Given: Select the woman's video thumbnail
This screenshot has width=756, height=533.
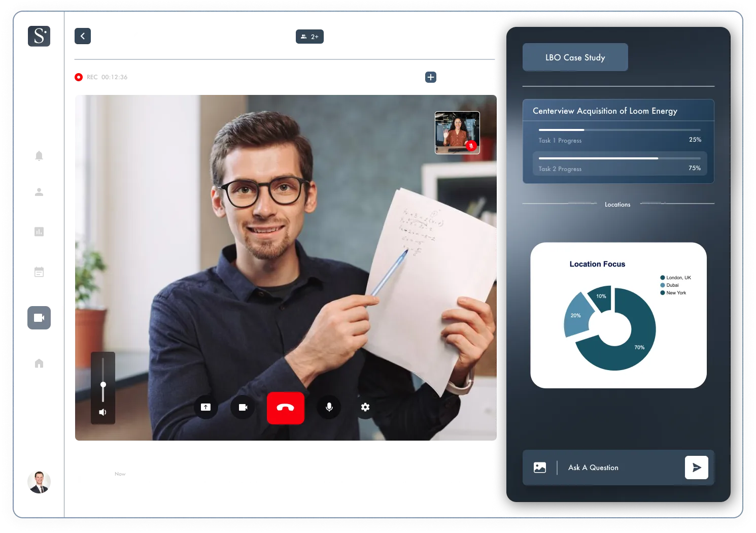Looking at the screenshot, I should tap(457, 132).
